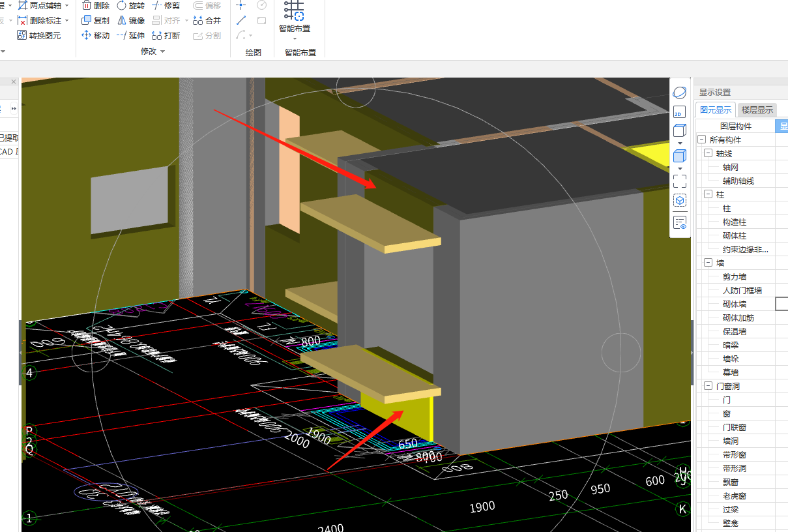This screenshot has height=532, width=788.
Task: Choose the solid shaded cube view icon
Action: coord(680,156)
